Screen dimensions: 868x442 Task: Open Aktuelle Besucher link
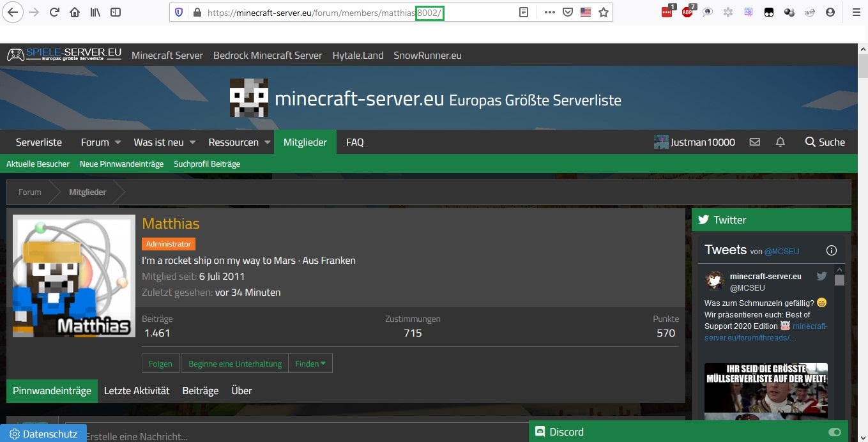(x=38, y=164)
